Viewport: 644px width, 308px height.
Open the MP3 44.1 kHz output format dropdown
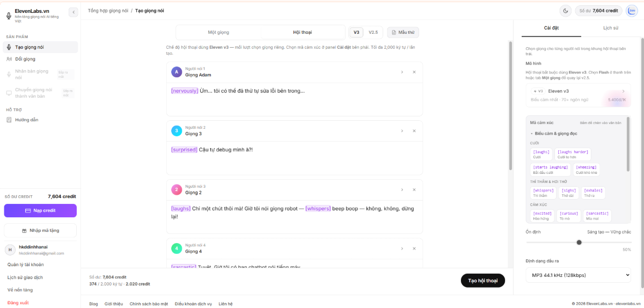(578, 275)
